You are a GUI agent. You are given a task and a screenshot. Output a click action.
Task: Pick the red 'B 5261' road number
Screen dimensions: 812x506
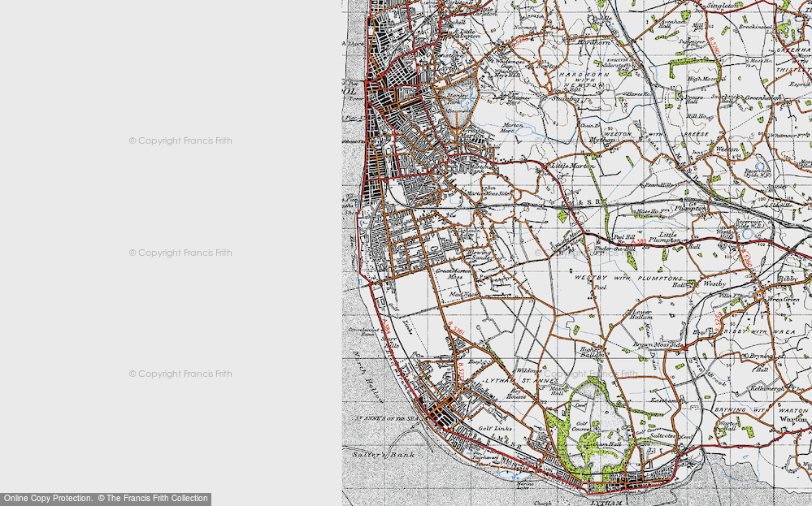pyautogui.click(x=458, y=328)
